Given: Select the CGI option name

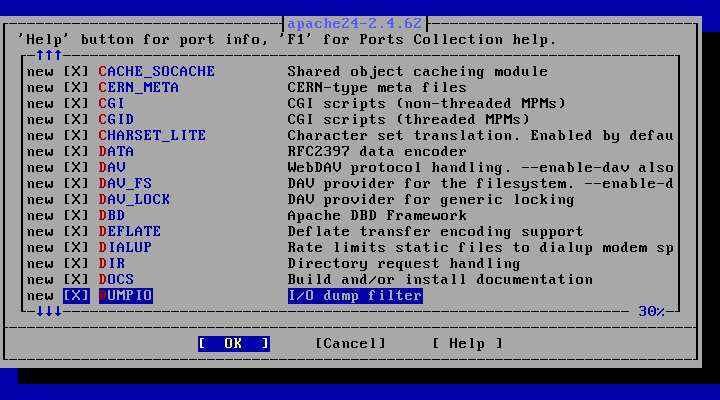Looking at the screenshot, I should [112, 104].
